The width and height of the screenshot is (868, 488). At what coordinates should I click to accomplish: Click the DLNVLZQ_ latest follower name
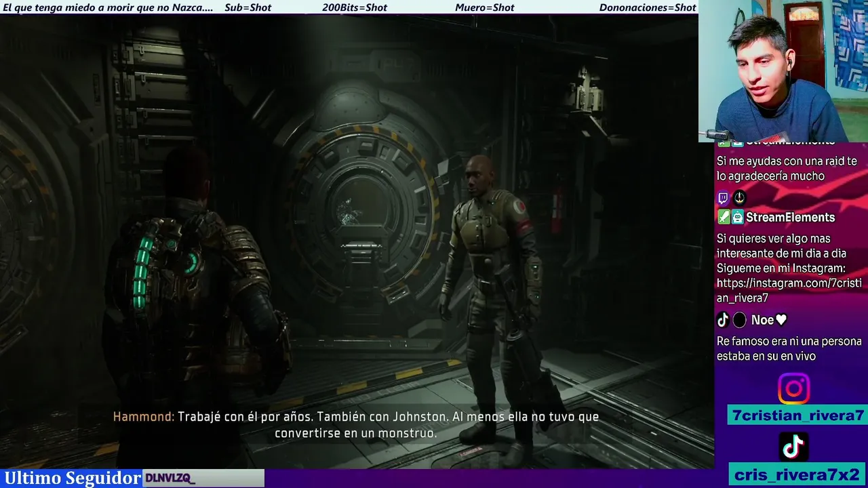pyautogui.click(x=170, y=479)
